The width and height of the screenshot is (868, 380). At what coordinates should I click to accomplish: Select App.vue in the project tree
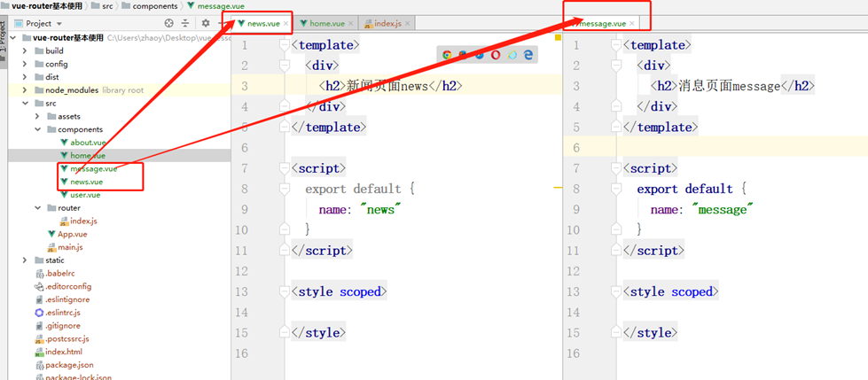[x=67, y=234]
